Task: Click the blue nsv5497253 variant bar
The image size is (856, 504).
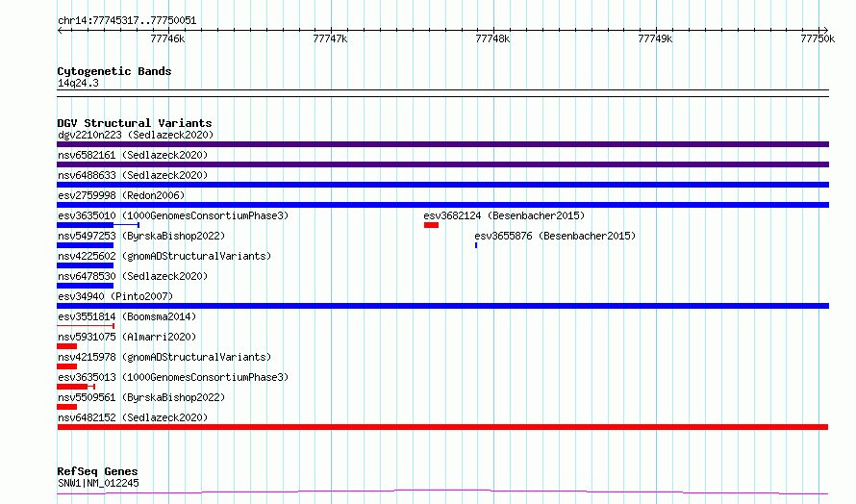Action: (x=86, y=245)
